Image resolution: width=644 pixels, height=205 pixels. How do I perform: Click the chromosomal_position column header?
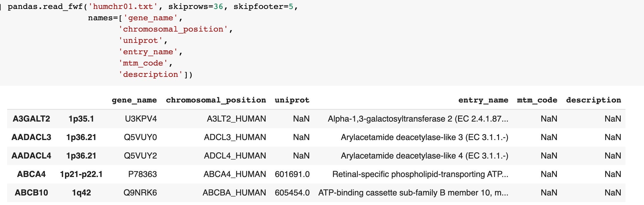click(x=216, y=100)
